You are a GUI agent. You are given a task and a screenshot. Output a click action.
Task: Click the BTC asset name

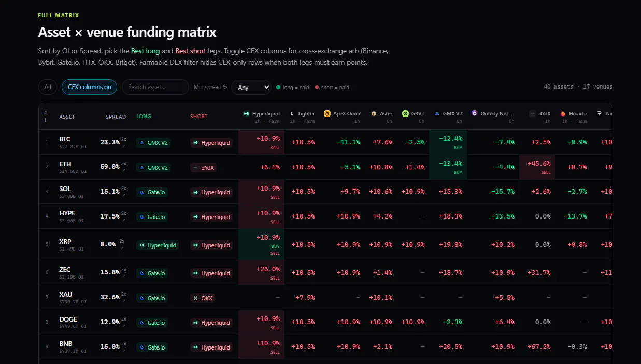(65, 139)
